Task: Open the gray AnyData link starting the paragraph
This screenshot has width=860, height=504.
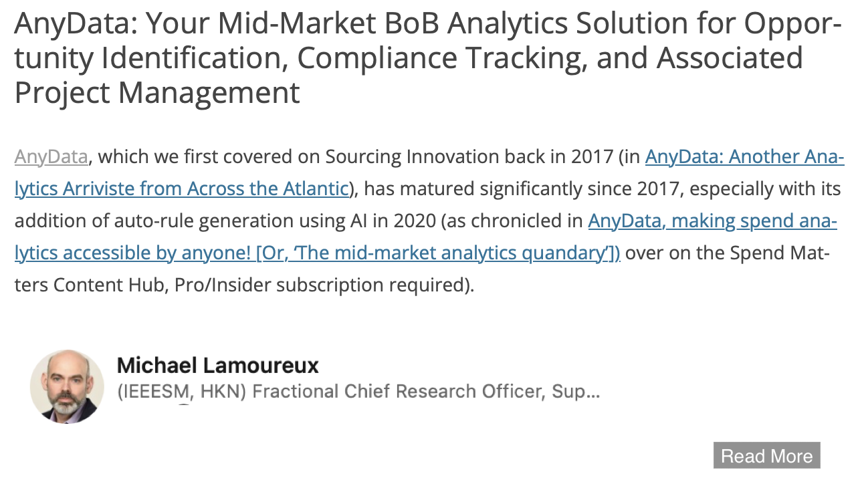Action: 51,157
